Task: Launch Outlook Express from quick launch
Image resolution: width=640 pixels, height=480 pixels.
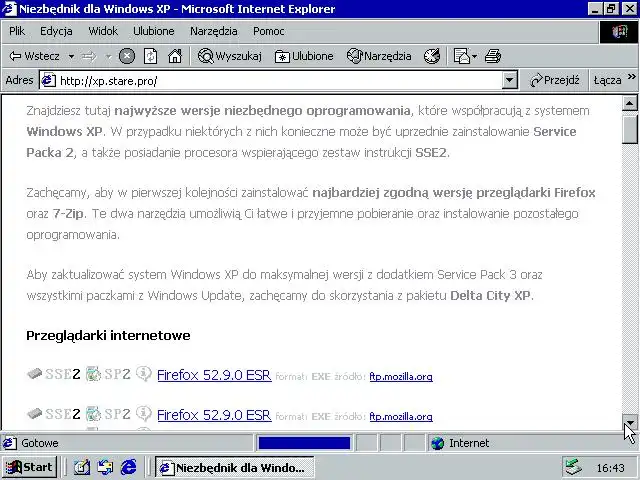Action: 105,467
